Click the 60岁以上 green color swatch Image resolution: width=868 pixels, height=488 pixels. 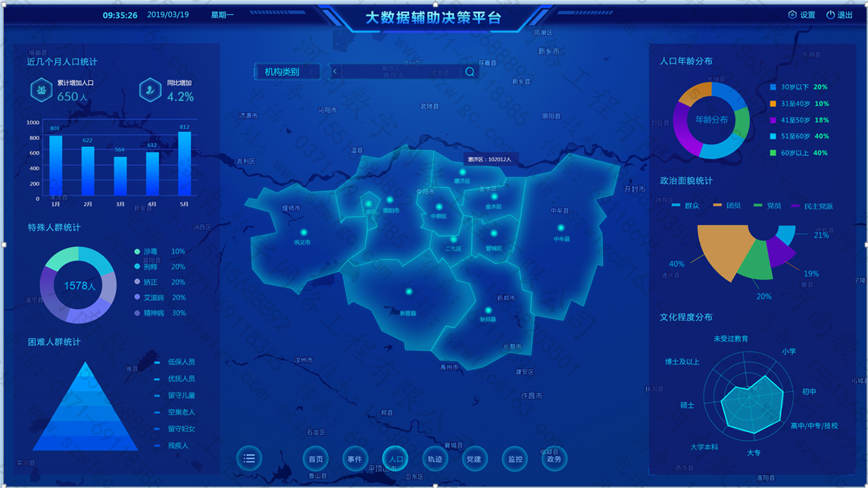tap(773, 153)
